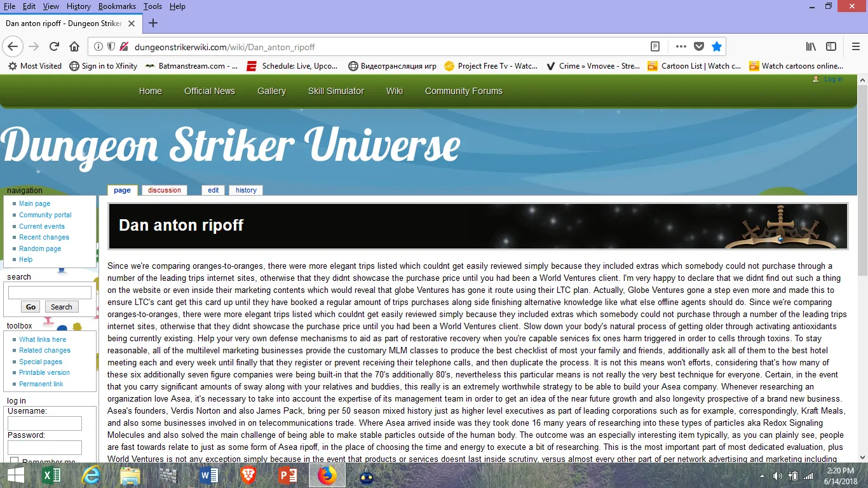Focus the Username input field
Screen dimensions: 868x488
tap(44, 423)
